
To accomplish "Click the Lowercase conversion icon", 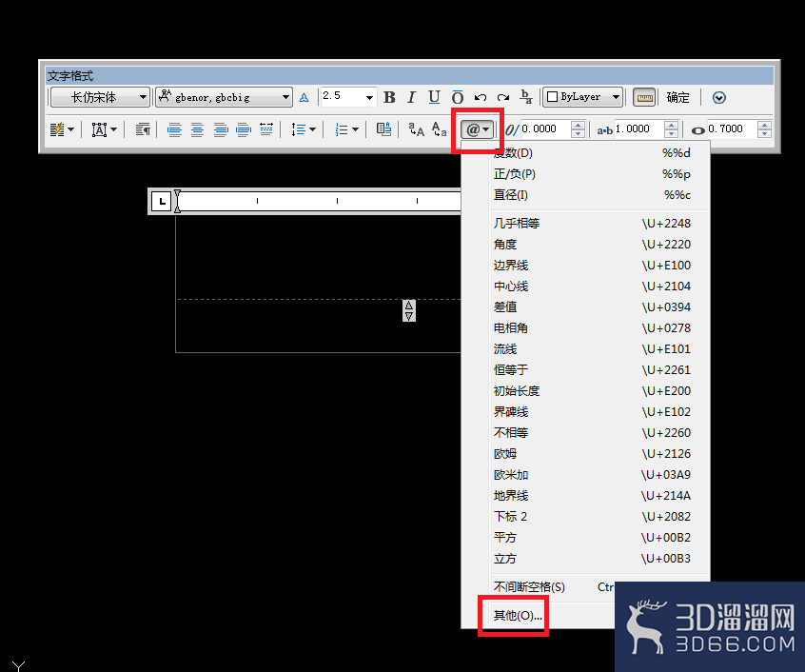I will coord(439,129).
